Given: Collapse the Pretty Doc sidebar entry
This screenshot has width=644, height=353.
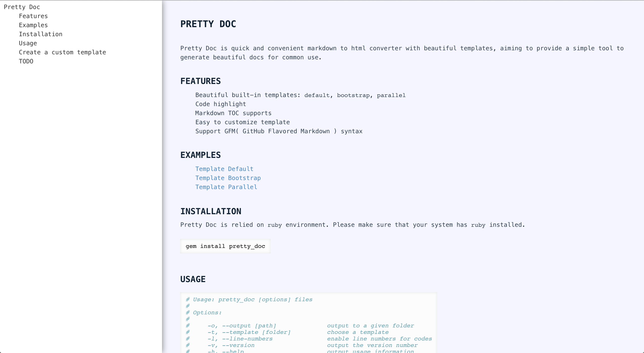Looking at the screenshot, I should click(x=22, y=7).
